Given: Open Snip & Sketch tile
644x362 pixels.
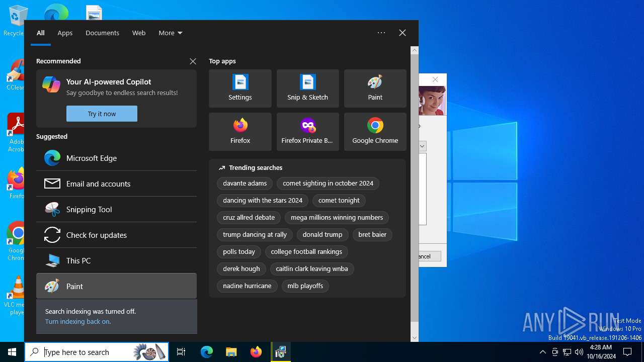Looking at the screenshot, I should [307, 88].
